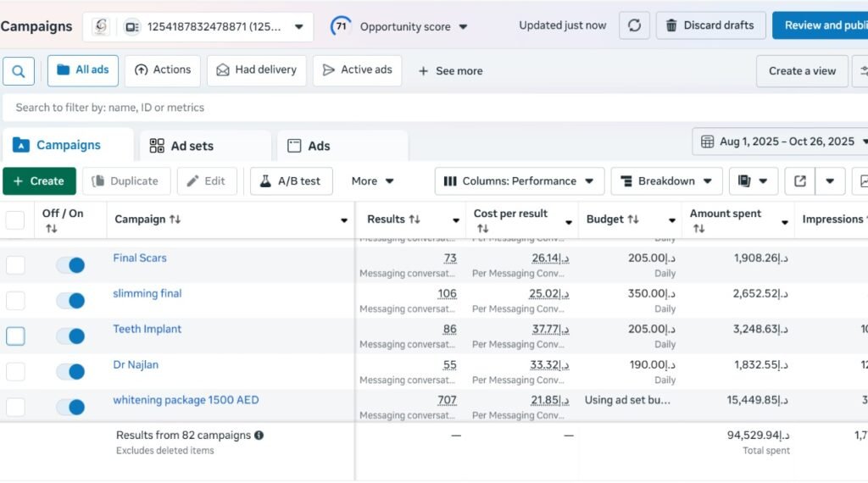Expand the Columns: Performance dropdown
Viewport: 868px width, 483px height.
519,181
